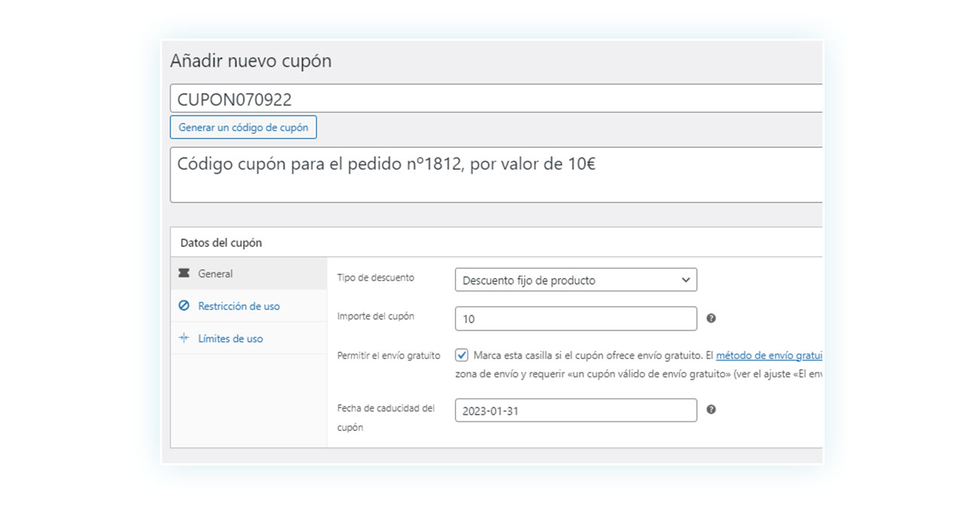Screen dimensions: 980x510
Task: Click the Importe del cupón field
Action: tap(576, 318)
